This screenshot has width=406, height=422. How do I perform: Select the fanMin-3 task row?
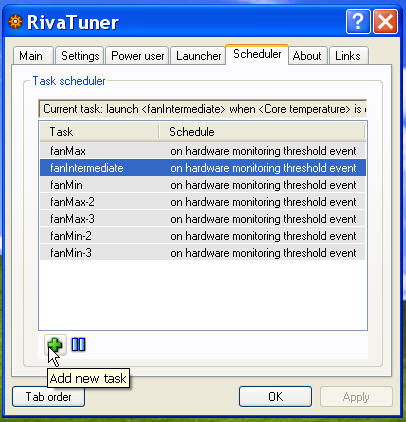[203, 253]
